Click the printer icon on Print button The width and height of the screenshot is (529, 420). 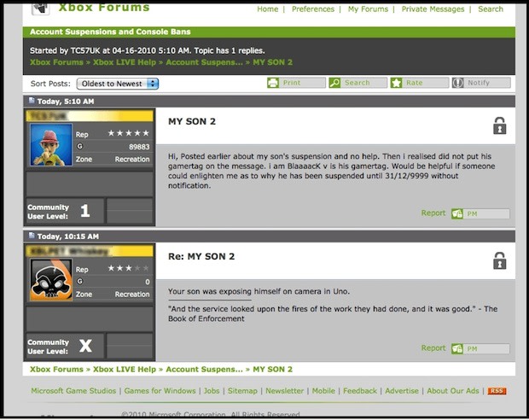(273, 83)
